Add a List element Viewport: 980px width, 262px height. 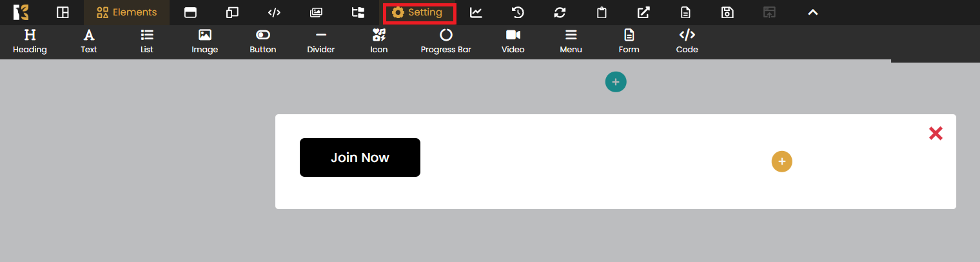pyautogui.click(x=147, y=41)
